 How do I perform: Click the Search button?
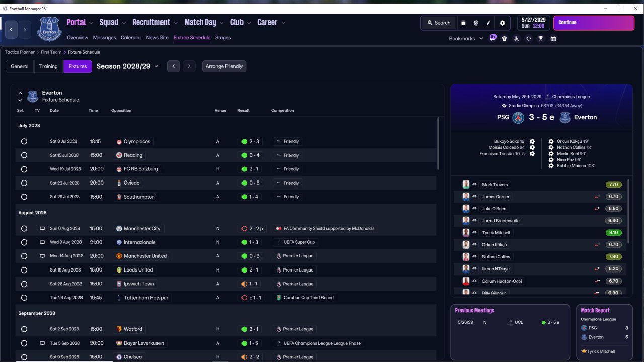click(x=438, y=23)
